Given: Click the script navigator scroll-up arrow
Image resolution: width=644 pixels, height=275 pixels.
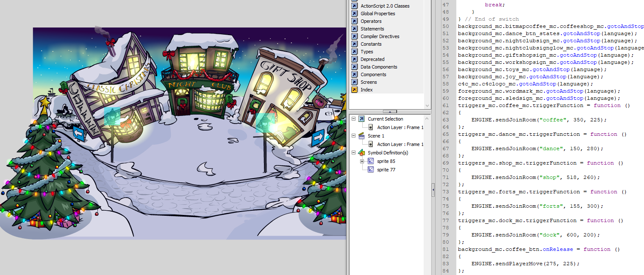Looking at the screenshot, I should coord(427,118).
